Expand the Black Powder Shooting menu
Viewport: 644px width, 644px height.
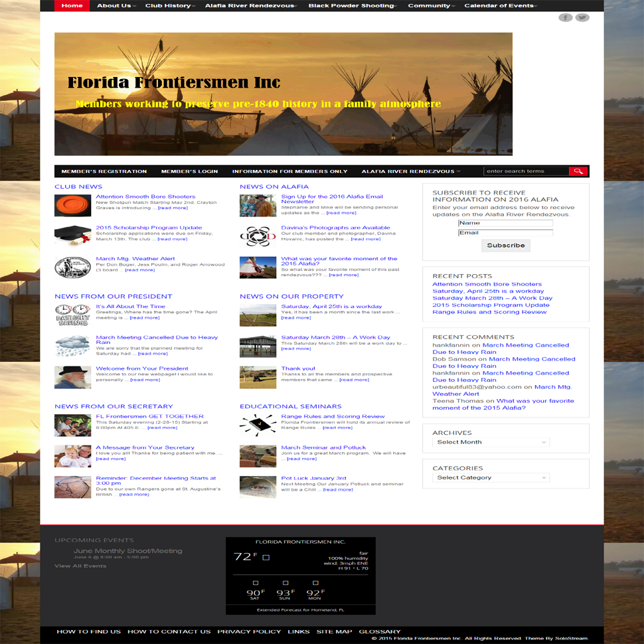coord(353,6)
